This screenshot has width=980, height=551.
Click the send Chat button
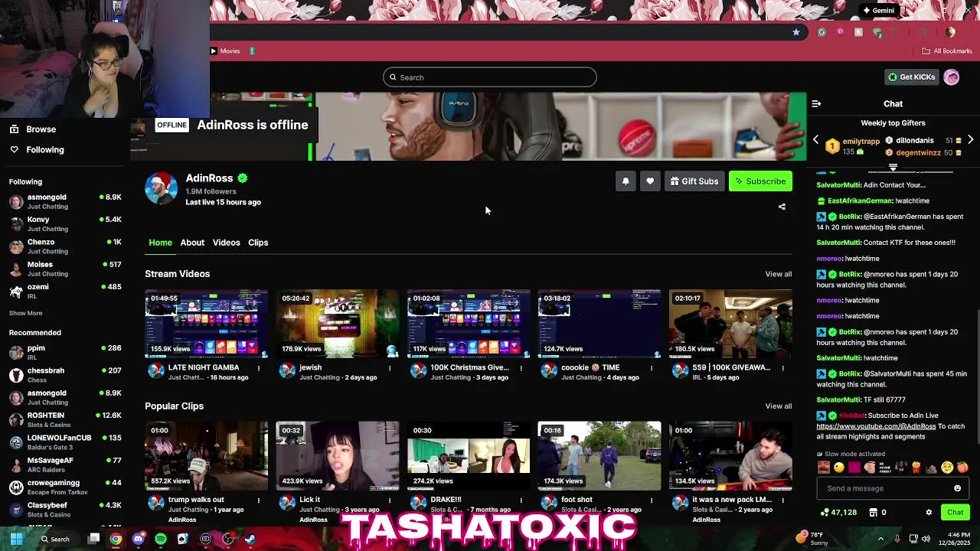tap(955, 513)
